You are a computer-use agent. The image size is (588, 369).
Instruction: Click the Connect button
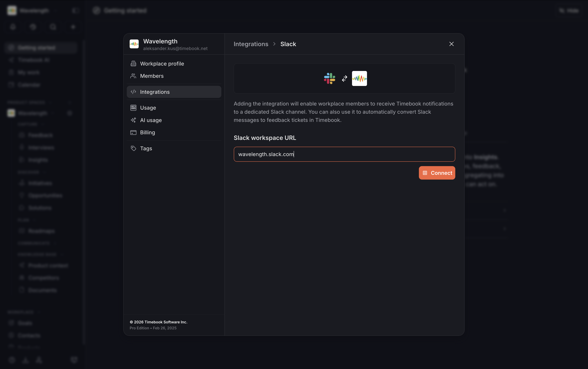pos(437,173)
